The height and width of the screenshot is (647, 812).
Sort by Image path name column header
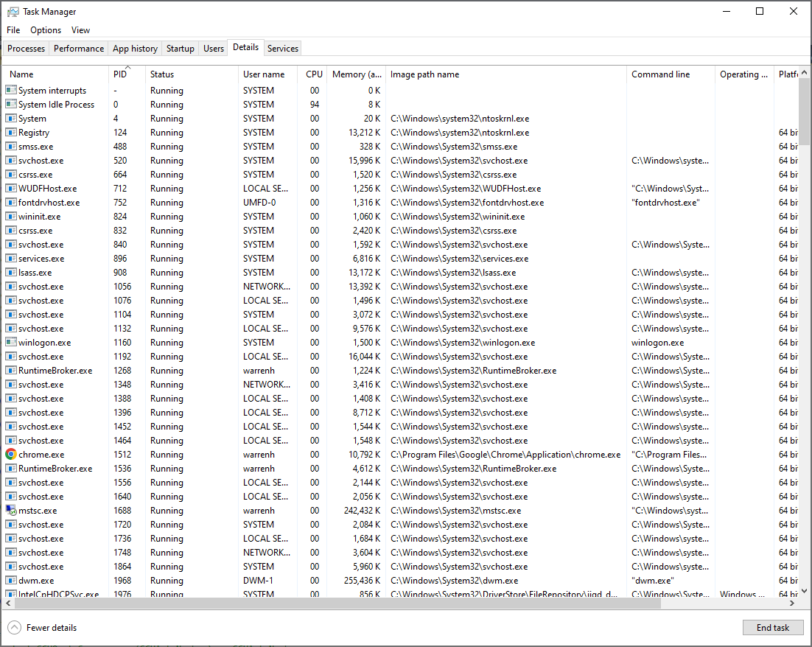[506, 74]
